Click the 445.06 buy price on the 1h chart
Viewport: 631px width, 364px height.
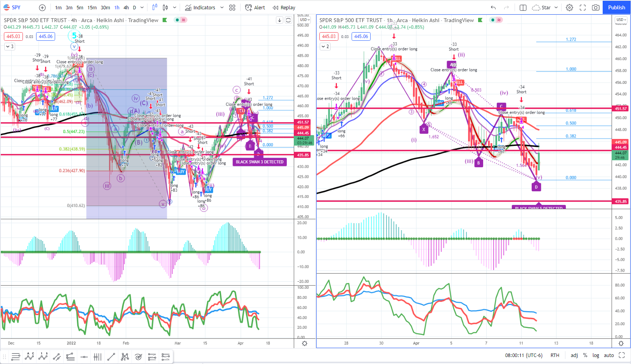click(361, 36)
